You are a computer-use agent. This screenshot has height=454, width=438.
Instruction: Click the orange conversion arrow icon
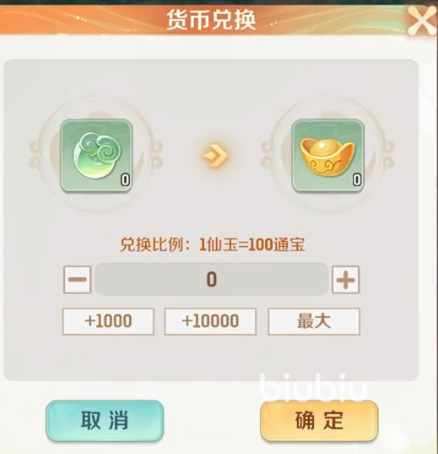pyautogui.click(x=215, y=155)
